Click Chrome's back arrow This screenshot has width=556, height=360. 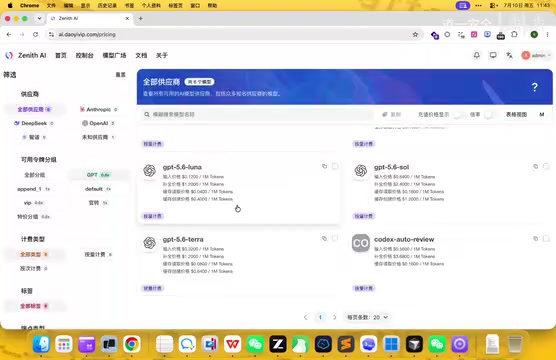click(9, 34)
